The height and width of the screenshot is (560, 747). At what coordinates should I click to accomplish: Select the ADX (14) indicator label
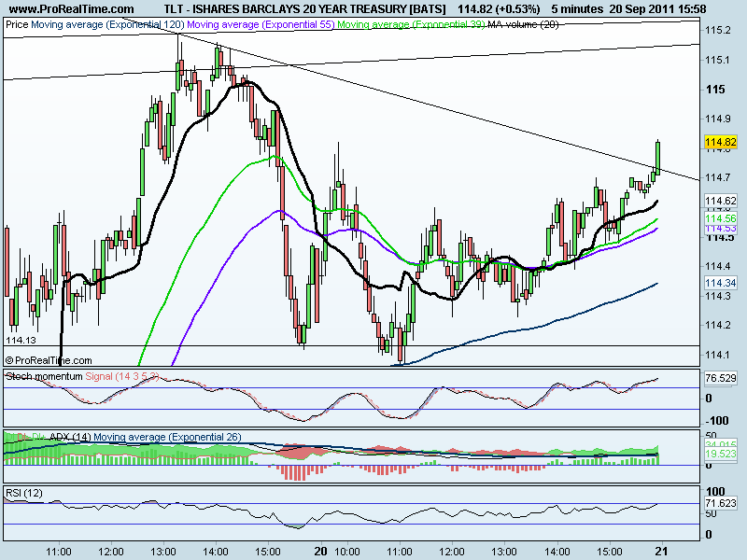tap(70, 437)
